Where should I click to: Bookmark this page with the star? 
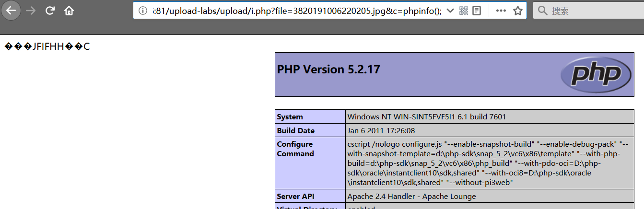[x=517, y=11]
